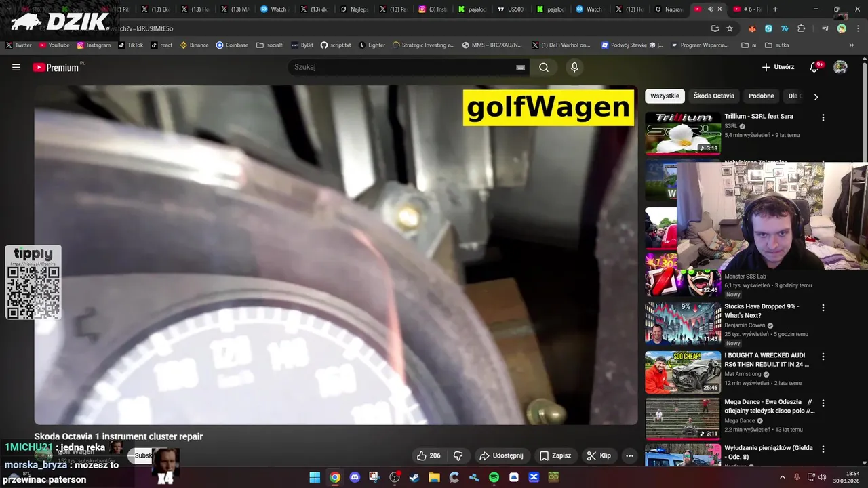Open Benjamin Cowen channel name

746,325
